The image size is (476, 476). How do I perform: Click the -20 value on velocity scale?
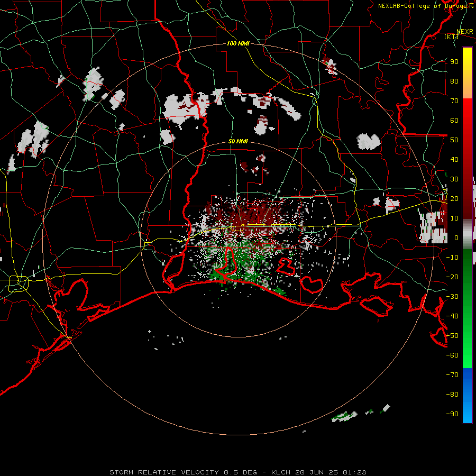coord(452,277)
